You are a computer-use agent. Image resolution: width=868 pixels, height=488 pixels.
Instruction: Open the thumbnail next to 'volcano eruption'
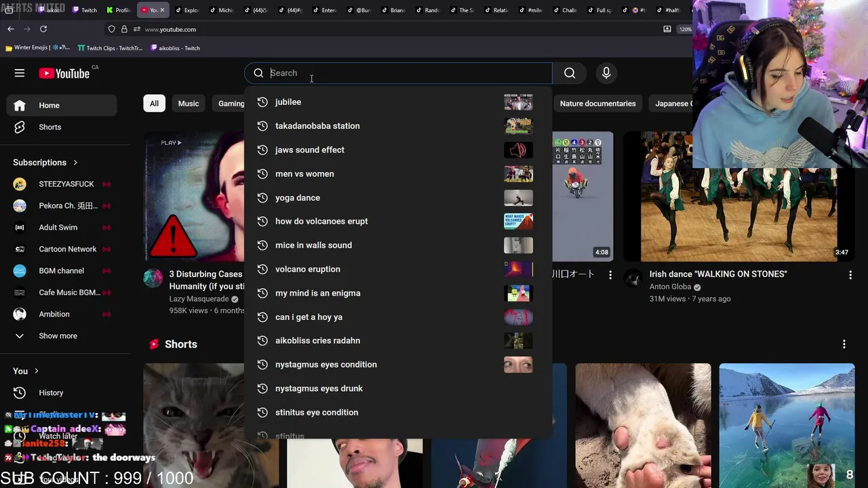518,269
